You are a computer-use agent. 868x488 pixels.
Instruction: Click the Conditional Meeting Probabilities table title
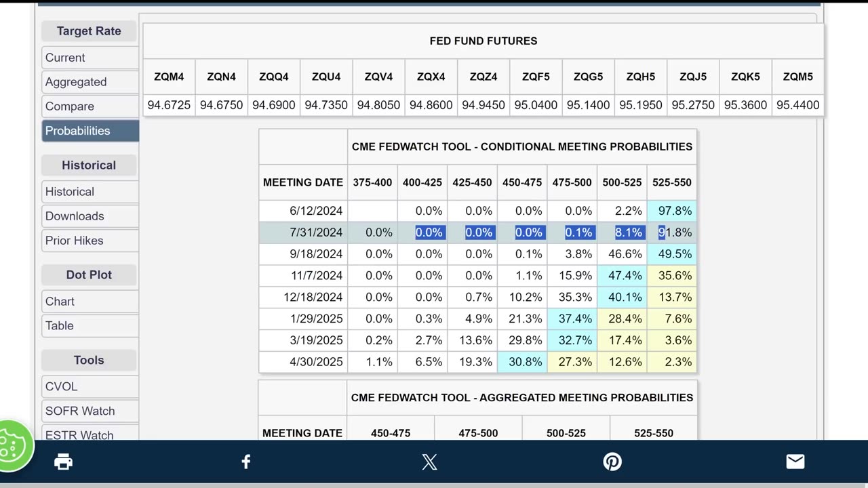522,146
